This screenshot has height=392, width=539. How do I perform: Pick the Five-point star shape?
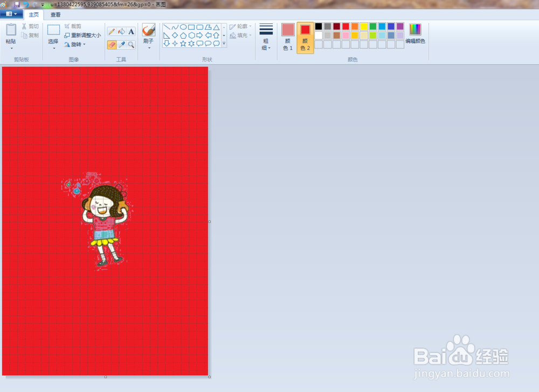tap(183, 44)
